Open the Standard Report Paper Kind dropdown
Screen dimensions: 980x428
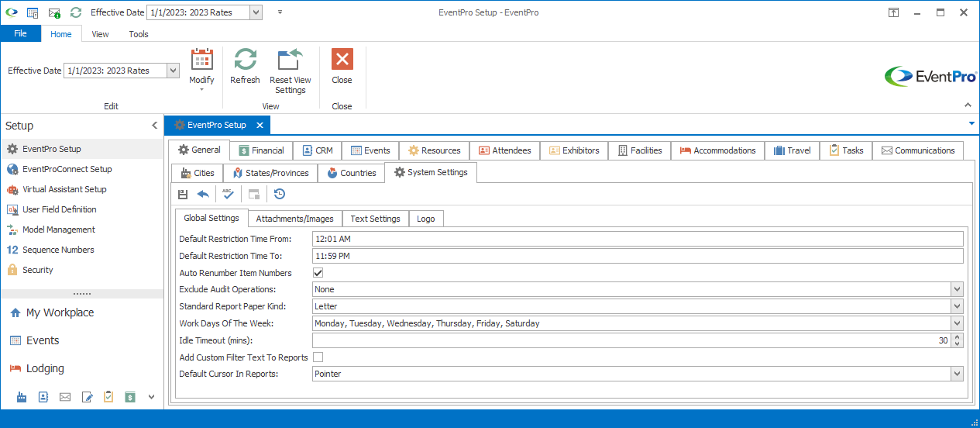(x=957, y=306)
